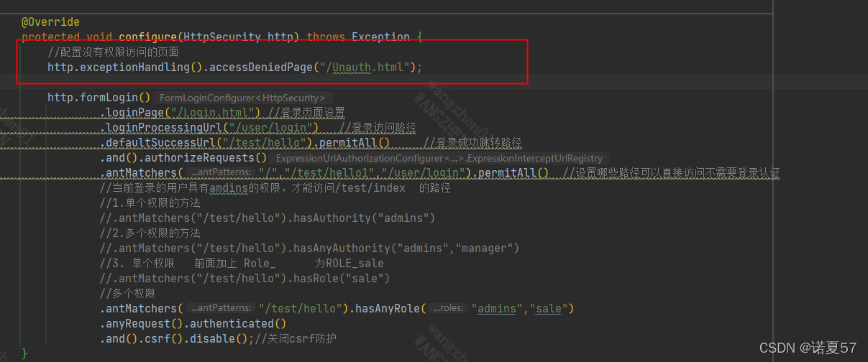This screenshot has height=362, width=868.
Task: Click the exceptionHandling() call
Action: tap(141, 68)
